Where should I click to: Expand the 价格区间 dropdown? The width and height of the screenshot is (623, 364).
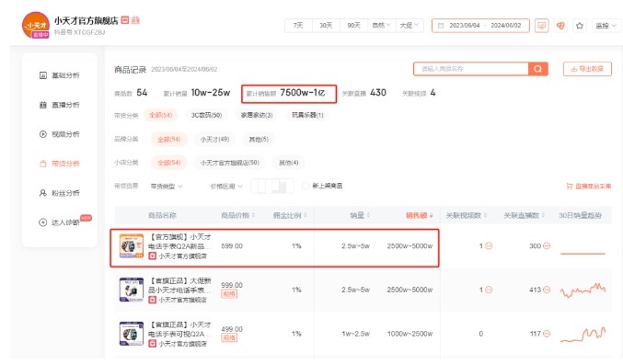point(226,187)
